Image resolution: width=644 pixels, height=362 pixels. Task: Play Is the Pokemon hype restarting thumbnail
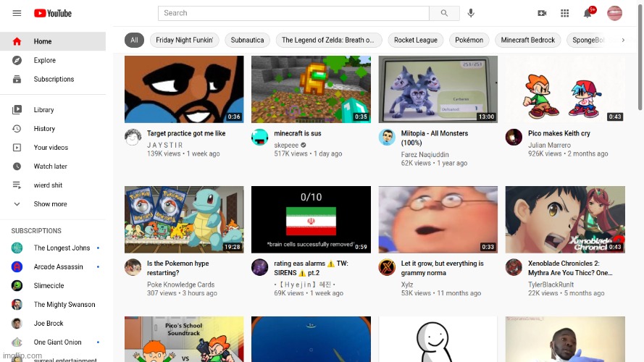click(184, 219)
